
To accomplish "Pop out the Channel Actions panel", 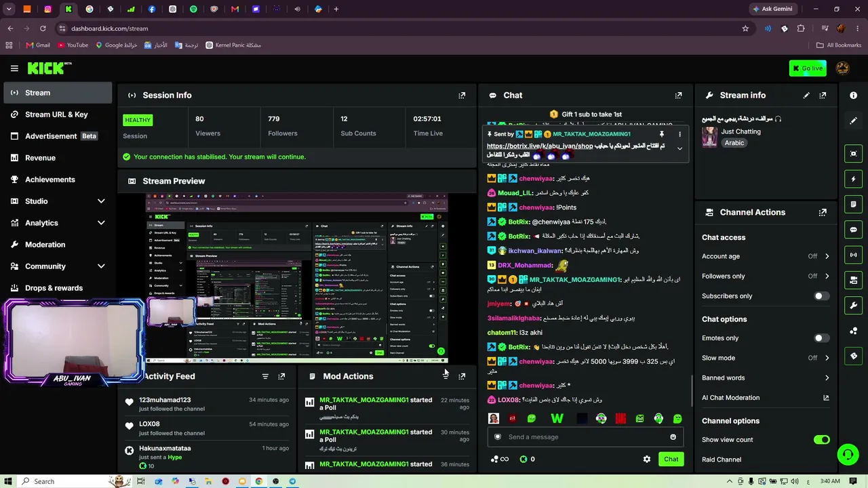I will (x=823, y=212).
